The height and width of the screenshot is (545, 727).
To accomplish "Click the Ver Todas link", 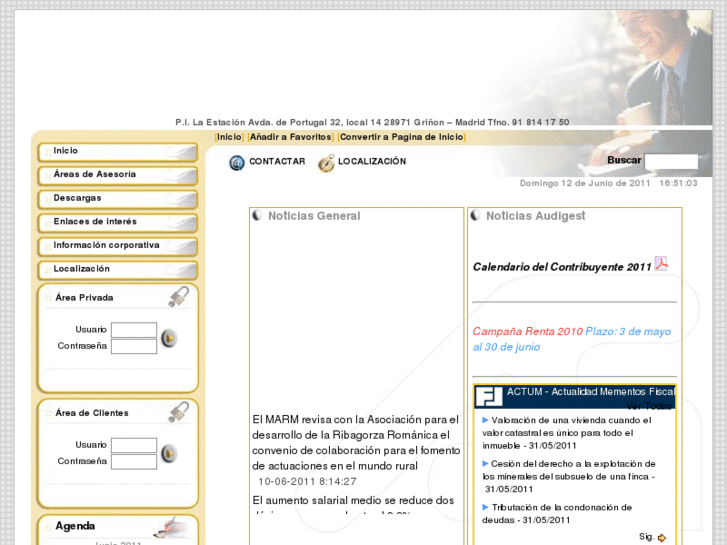I will pos(649,406).
